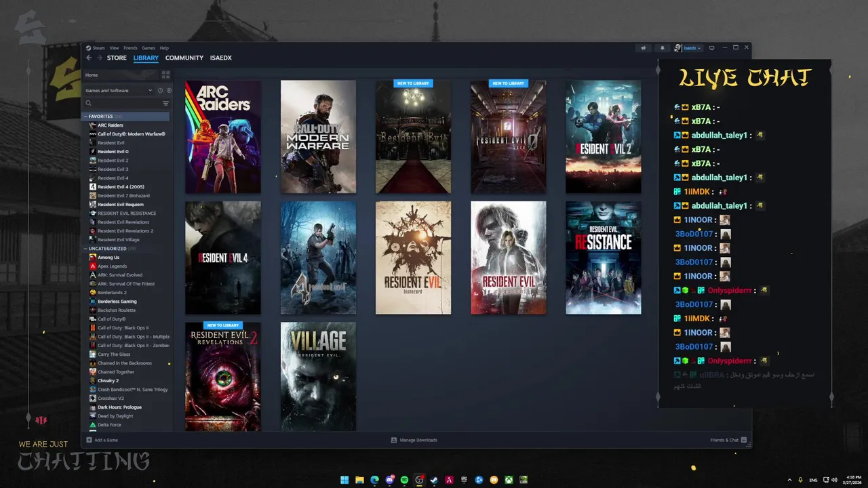868x488 pixels.
Task: Open the Help menu
Action: (x=164, y=48)
